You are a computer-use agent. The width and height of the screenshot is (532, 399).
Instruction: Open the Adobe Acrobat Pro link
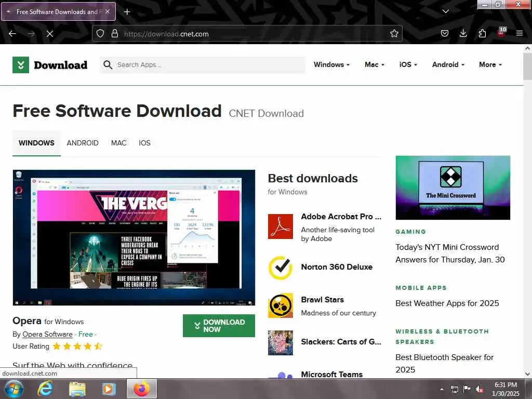click(341, 217)
